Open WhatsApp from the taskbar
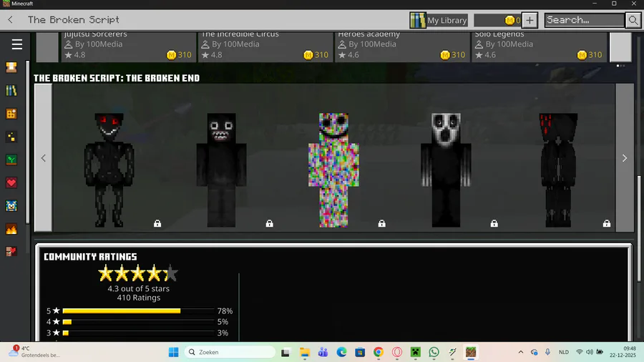The height and width of the screenshot is (362, 644). point(434,352)
